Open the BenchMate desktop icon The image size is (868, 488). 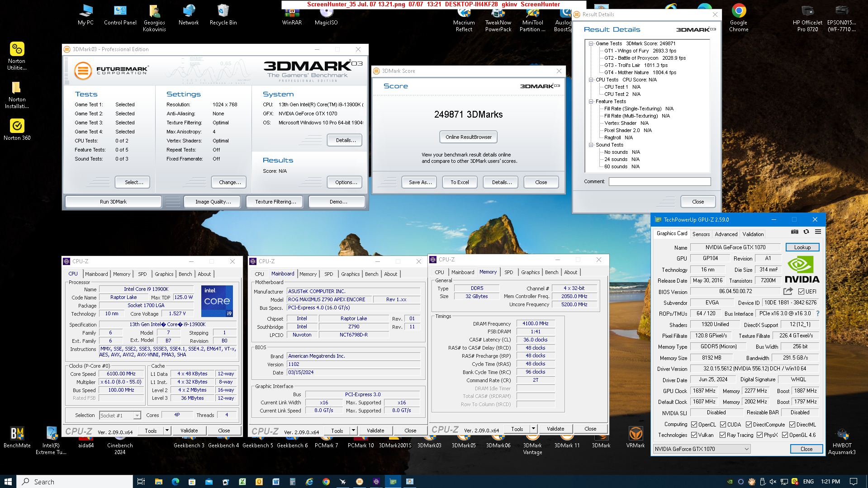(x=17, y=437)
